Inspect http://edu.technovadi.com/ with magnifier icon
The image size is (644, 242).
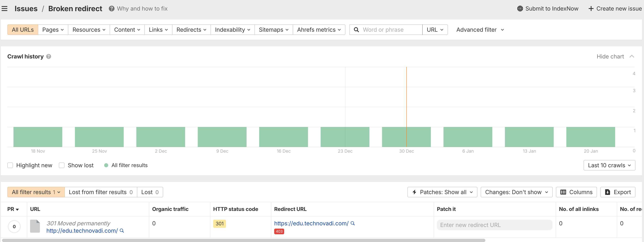pyautogui.click(x=122, y=231)
